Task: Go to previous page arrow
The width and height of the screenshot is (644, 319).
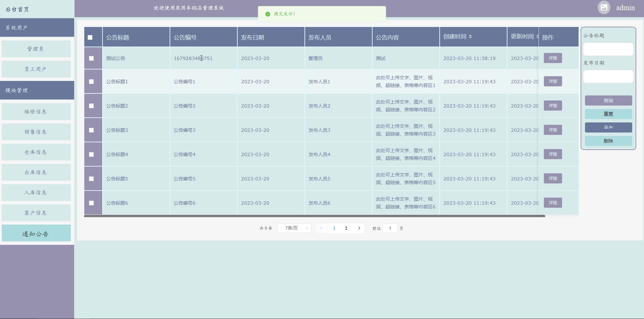Action: click(x=321, y=228)
